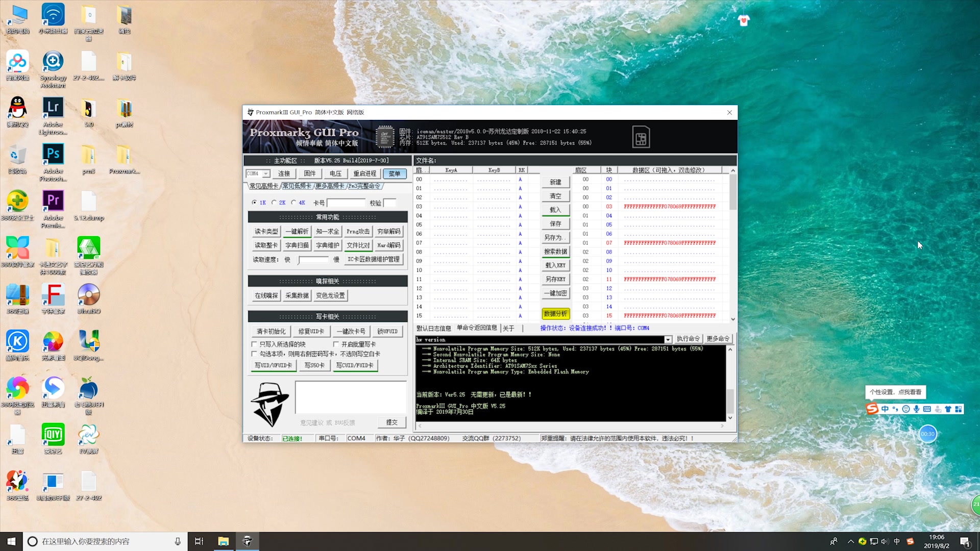Select the 4K card type radio button
980x551 pixels.
pyautogui.click(x=293, y=202)
